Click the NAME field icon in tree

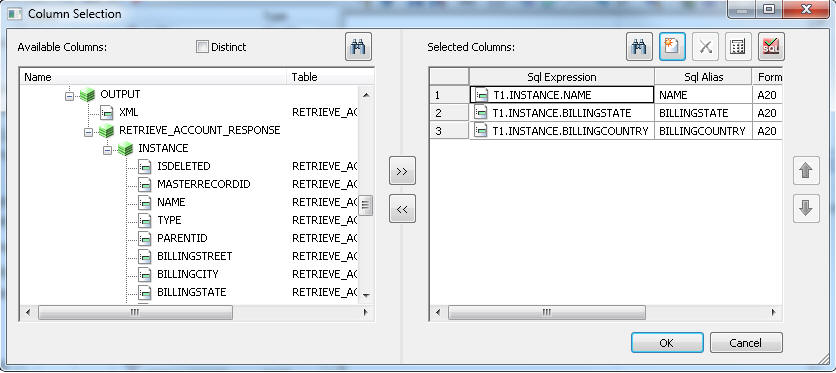coord(144,202)
